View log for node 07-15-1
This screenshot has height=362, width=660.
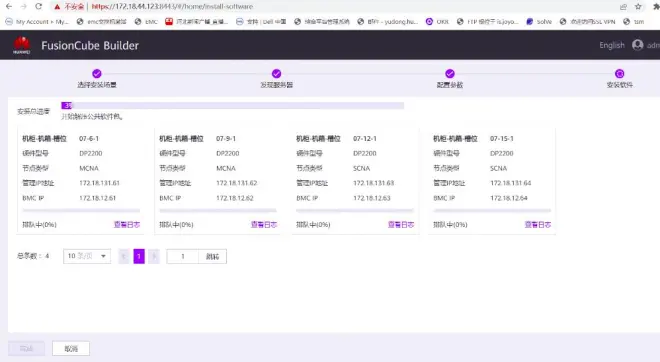click(x=538, y=224)
